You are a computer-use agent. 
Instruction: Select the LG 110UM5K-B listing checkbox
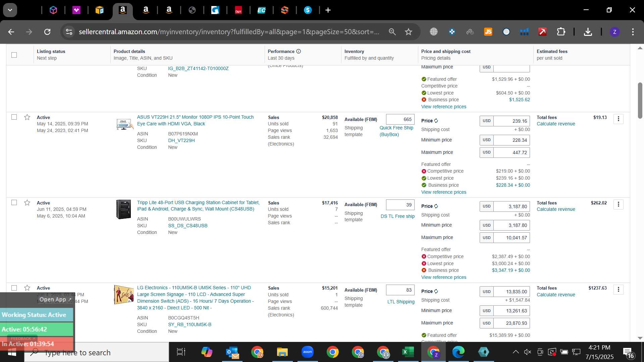[x=14, y=288]
